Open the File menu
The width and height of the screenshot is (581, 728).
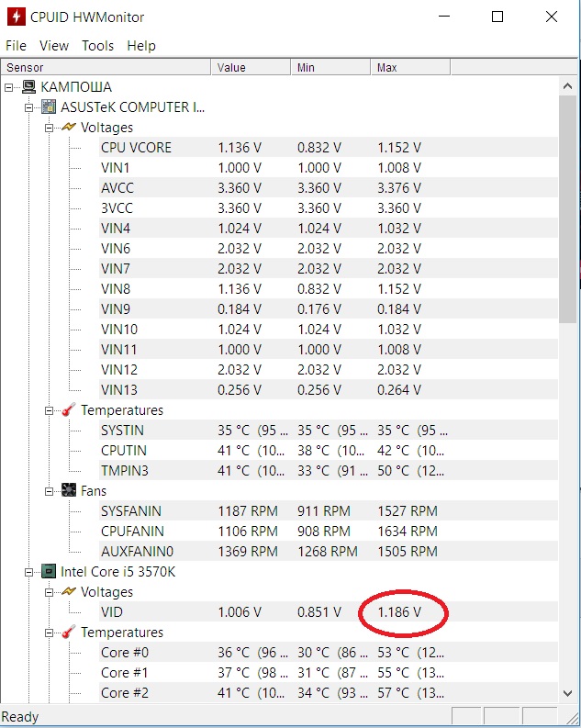point(16,46)
